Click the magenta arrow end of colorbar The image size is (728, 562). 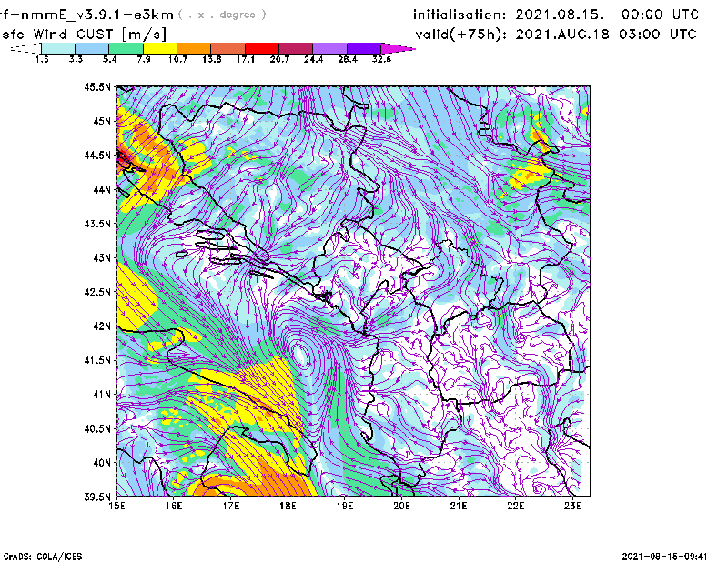tap(398, 48)
